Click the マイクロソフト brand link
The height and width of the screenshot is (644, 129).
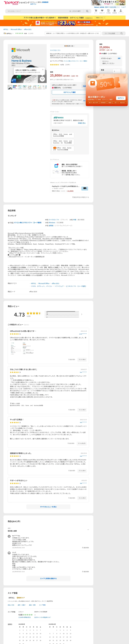tap(55, 50)
